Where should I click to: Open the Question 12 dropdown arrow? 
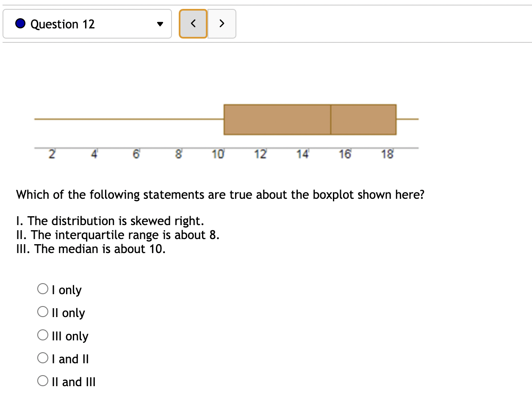point(159,24)
